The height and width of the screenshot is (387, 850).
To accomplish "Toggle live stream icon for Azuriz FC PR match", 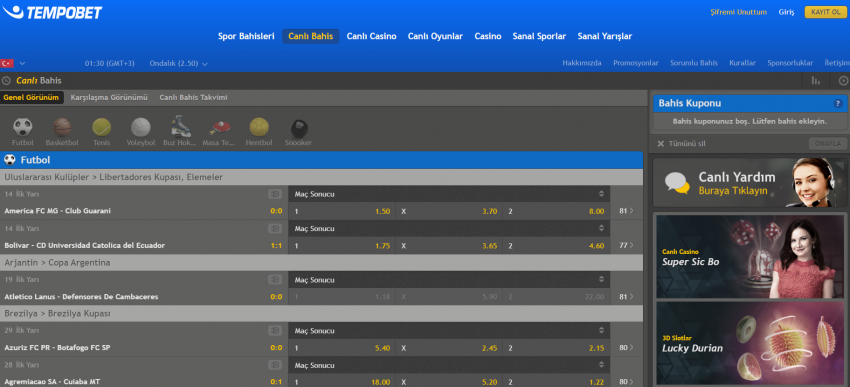I will click(275, 330).
